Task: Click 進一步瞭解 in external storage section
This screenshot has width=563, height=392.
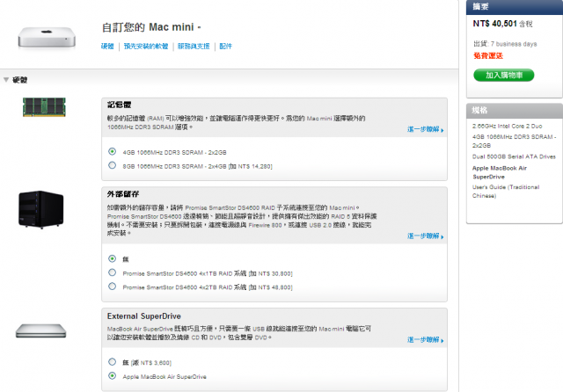Action: (426, 236)
